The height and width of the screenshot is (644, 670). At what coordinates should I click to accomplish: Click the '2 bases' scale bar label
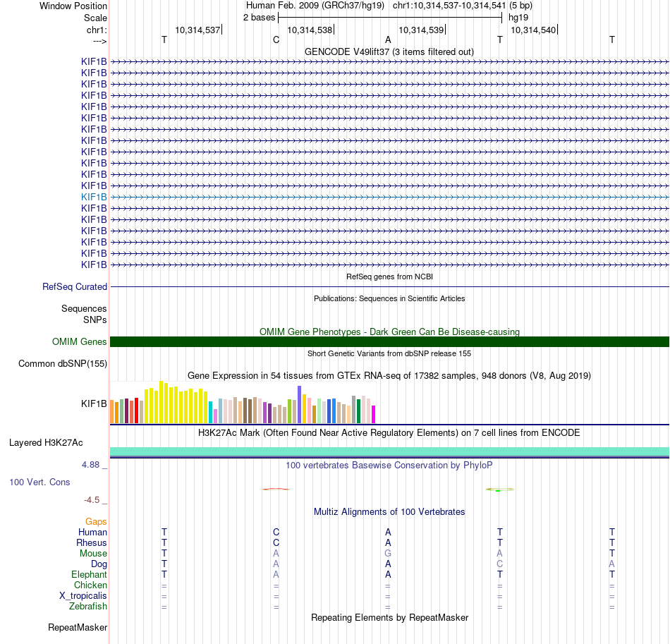click(260, 18)
